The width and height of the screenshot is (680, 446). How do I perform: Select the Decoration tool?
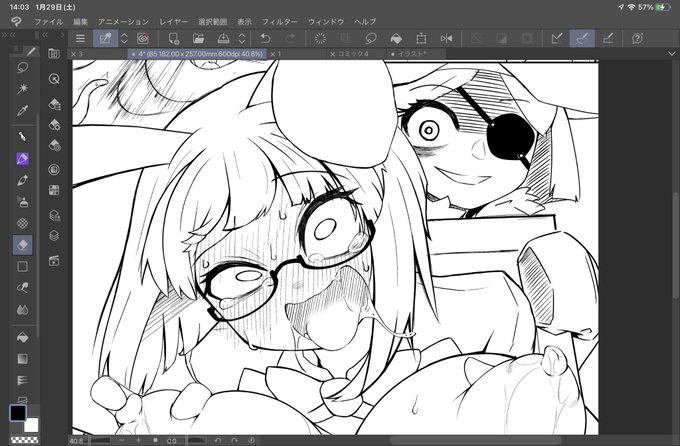[23, 223]
